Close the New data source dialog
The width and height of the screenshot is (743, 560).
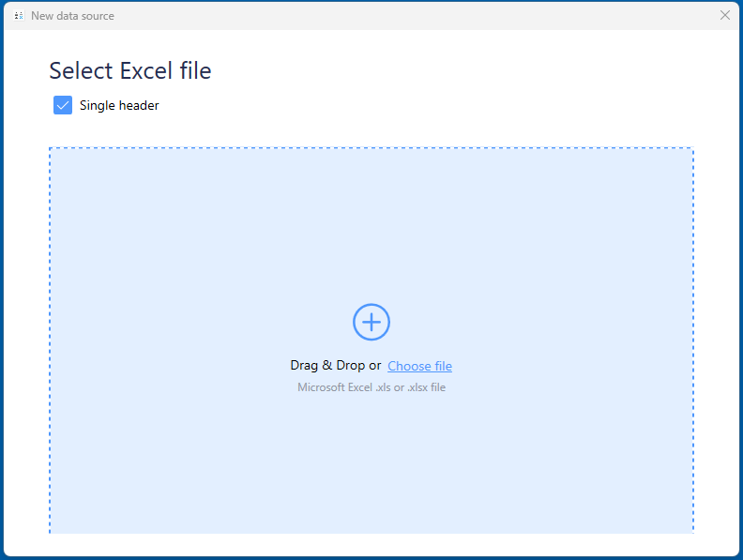(x=724, y=15)
